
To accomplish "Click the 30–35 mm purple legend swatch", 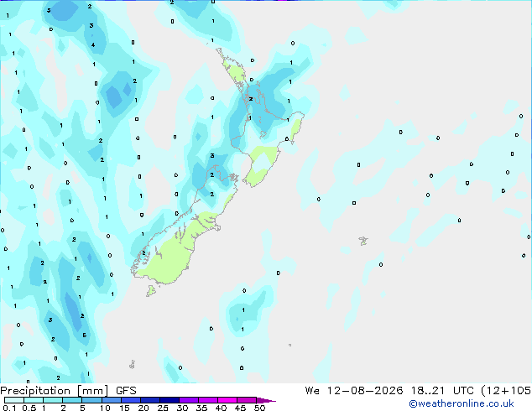I will 189,400.
